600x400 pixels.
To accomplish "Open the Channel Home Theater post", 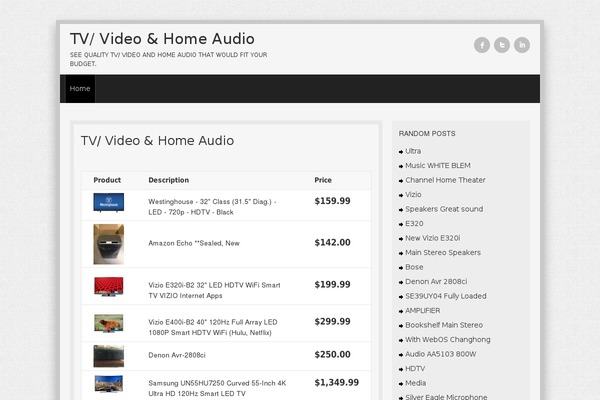I will click(445, 180).
